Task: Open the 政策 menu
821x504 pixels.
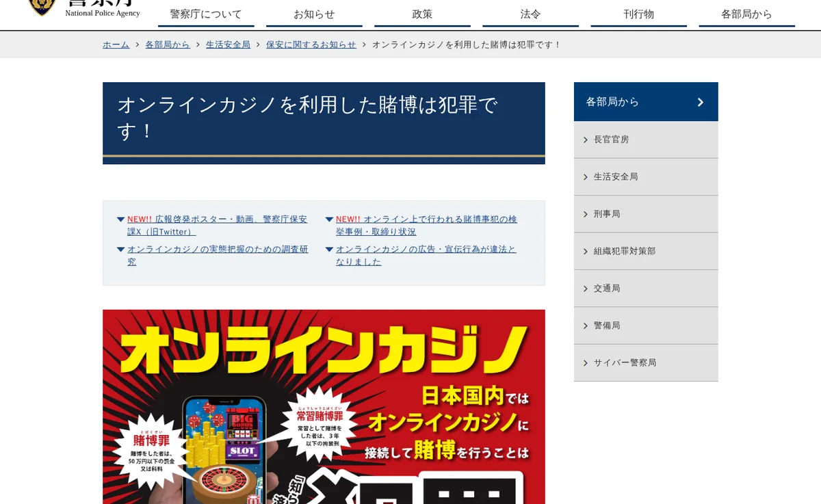Action: coord(422,14)
